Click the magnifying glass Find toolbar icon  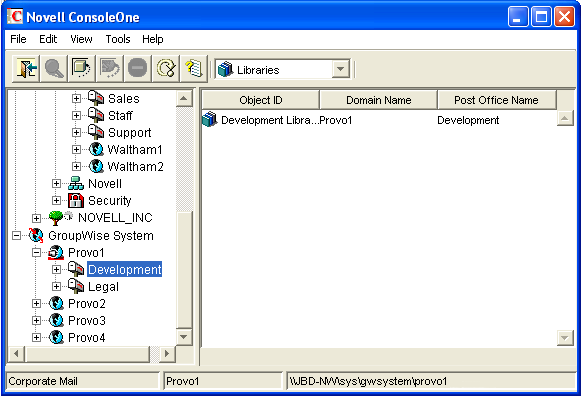pos(54,69)
